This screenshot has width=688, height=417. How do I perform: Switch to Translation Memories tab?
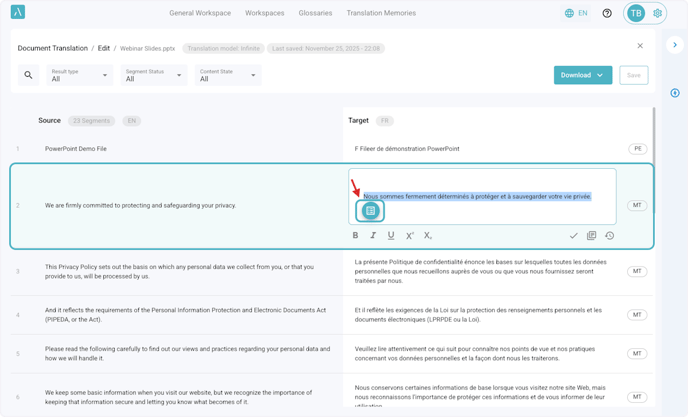coord(381,14)
